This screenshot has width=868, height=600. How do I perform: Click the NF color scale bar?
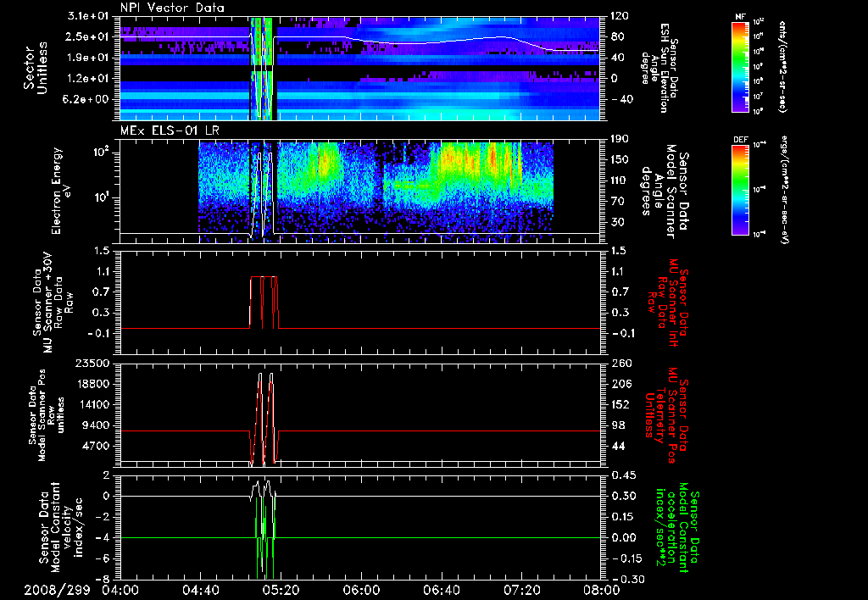pos(740,66)
